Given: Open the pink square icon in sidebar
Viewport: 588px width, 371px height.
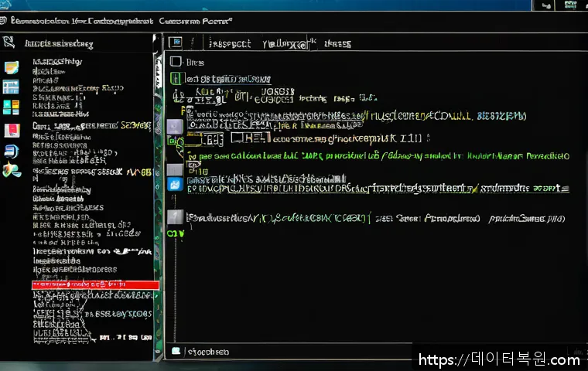Looking at the screenshot, I should point(12,131).
